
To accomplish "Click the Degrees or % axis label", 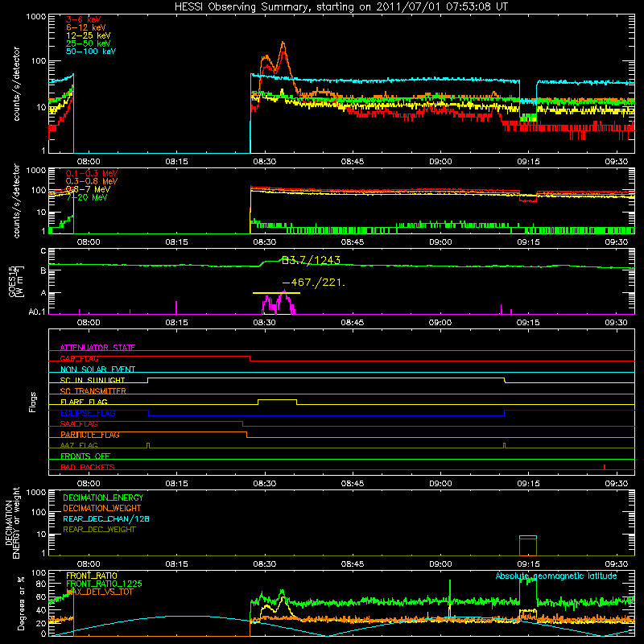I will point(21,603).
